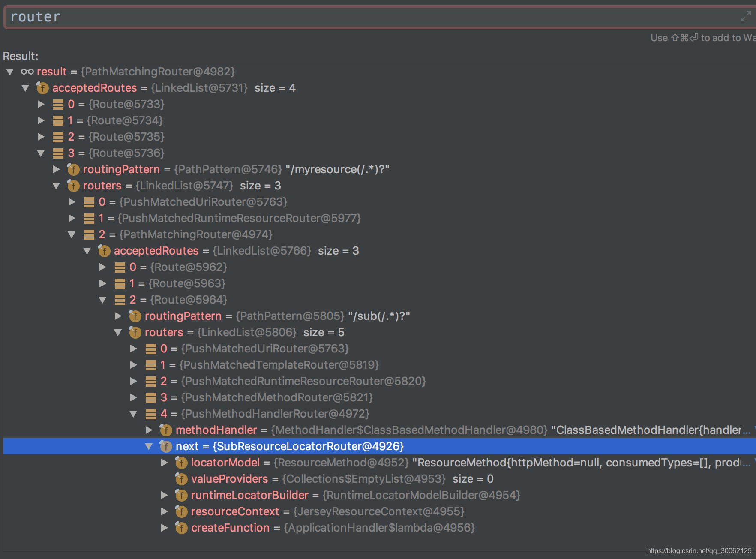Click list element icon of Route@5736
The image size is (756, 559).
click(x=58, y=153)
